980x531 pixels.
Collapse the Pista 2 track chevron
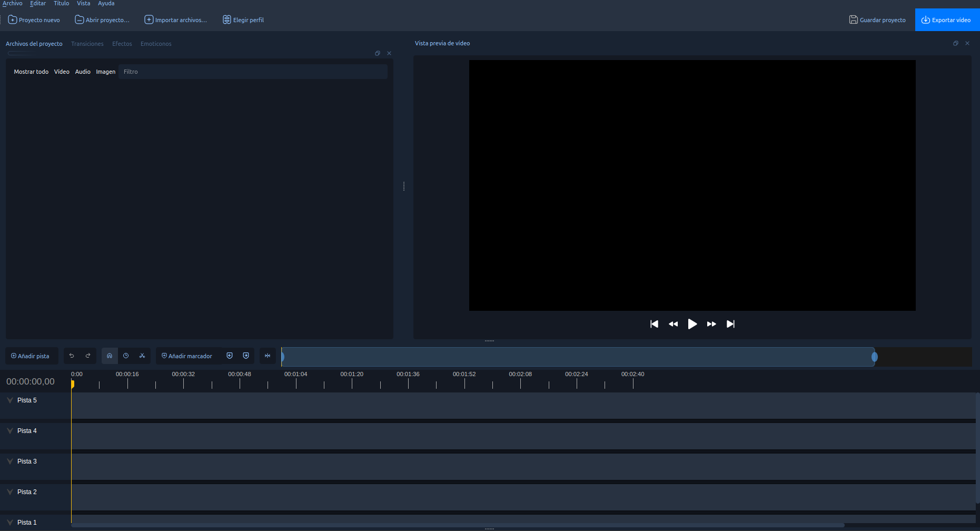(10, 492)
